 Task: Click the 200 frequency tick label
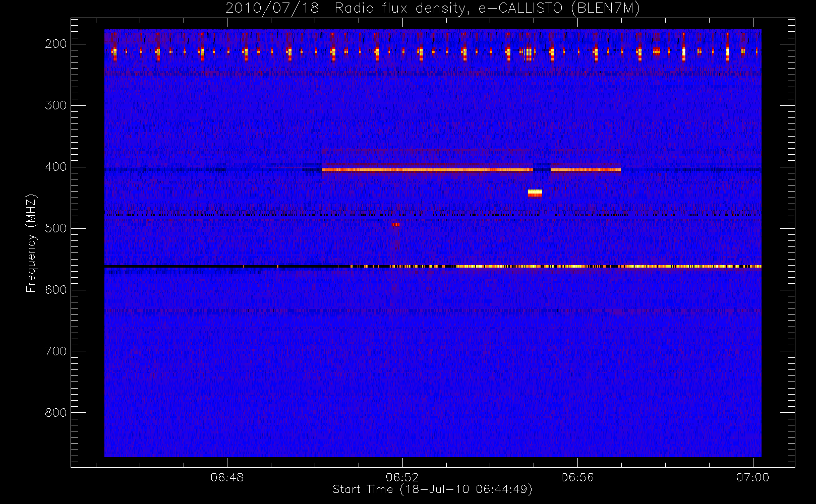click(56, 44)
